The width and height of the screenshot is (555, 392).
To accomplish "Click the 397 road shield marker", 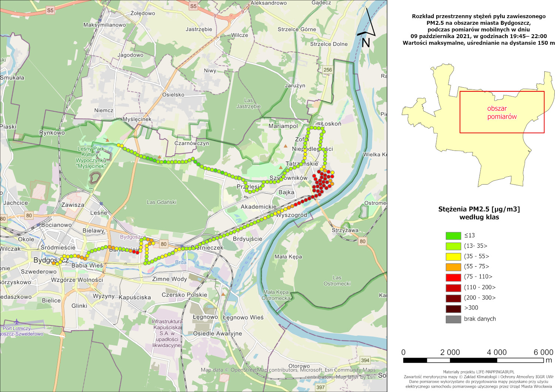I will tap(320, 387).
